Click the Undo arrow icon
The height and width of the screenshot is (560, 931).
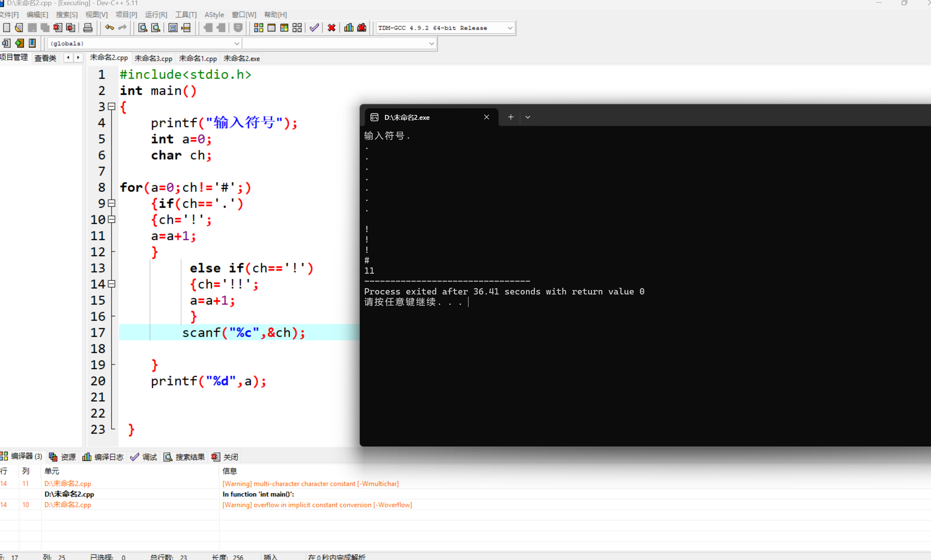tap(109, 27)
